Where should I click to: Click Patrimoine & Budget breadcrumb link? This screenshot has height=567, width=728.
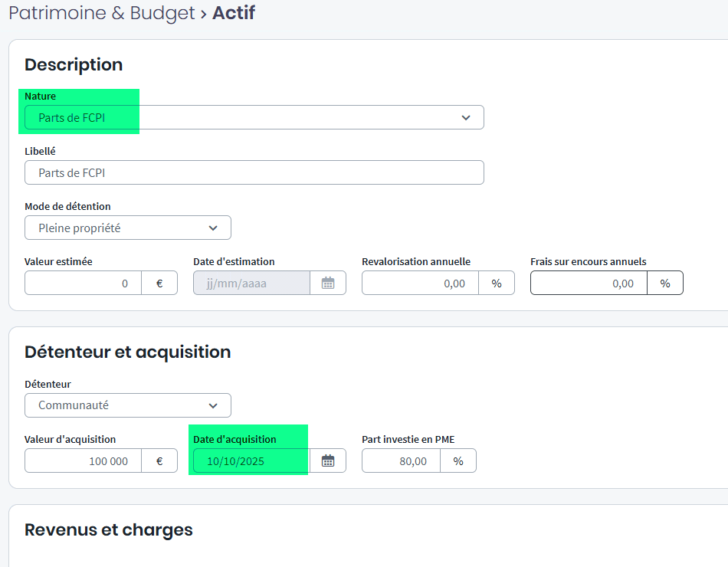[x=102, y=13]
